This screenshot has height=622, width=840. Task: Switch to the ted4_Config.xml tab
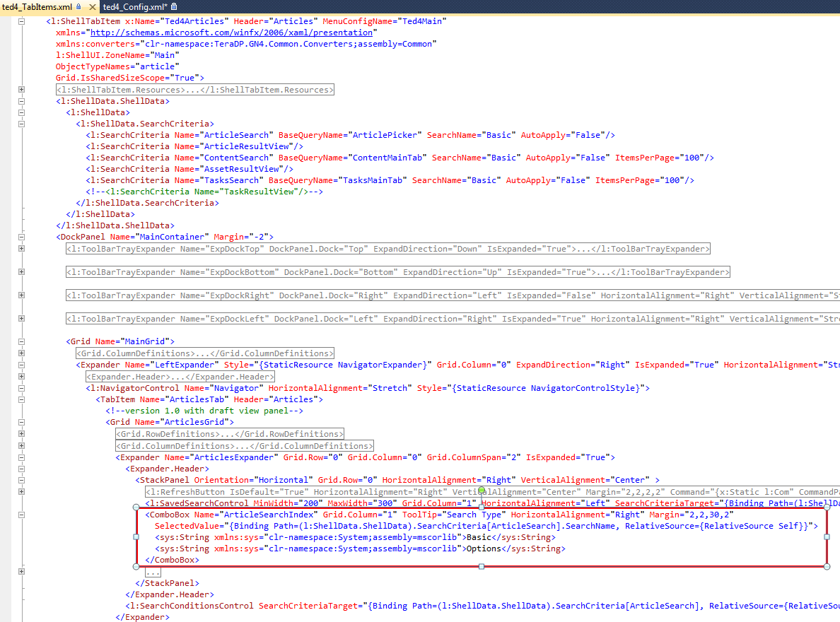[x=134, y=7]
